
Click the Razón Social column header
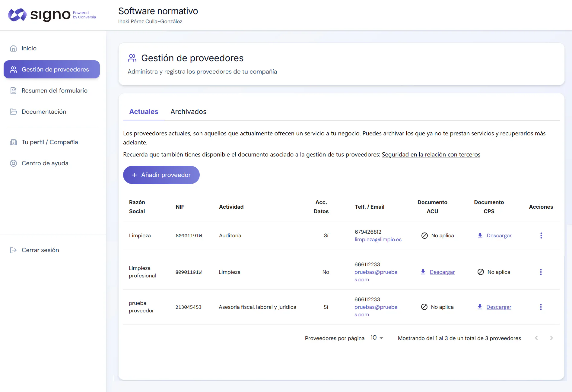(137, 207)
